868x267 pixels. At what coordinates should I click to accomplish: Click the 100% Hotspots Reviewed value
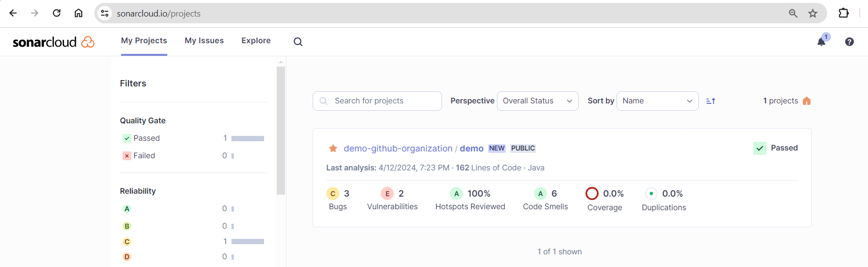(479, 194)
